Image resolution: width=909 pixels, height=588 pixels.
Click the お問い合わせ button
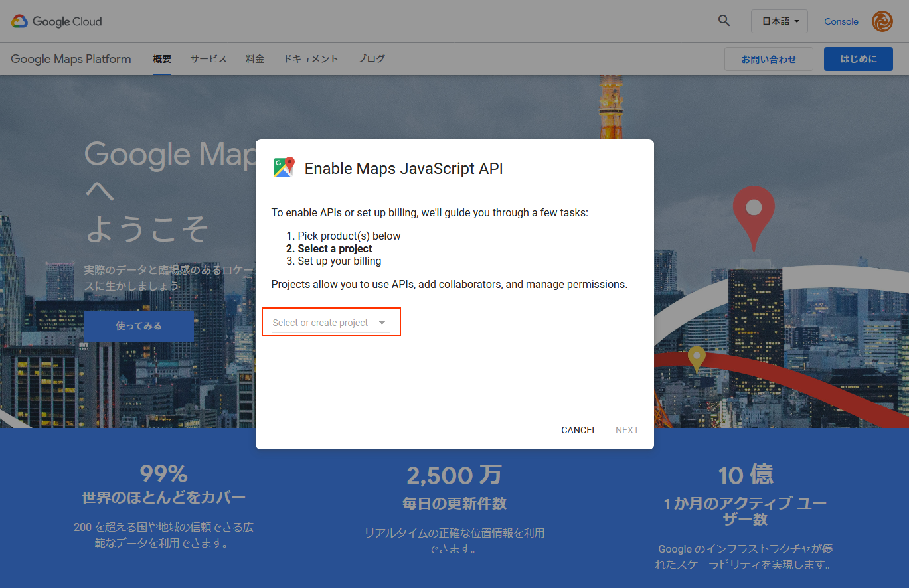[x=769, y=59]
